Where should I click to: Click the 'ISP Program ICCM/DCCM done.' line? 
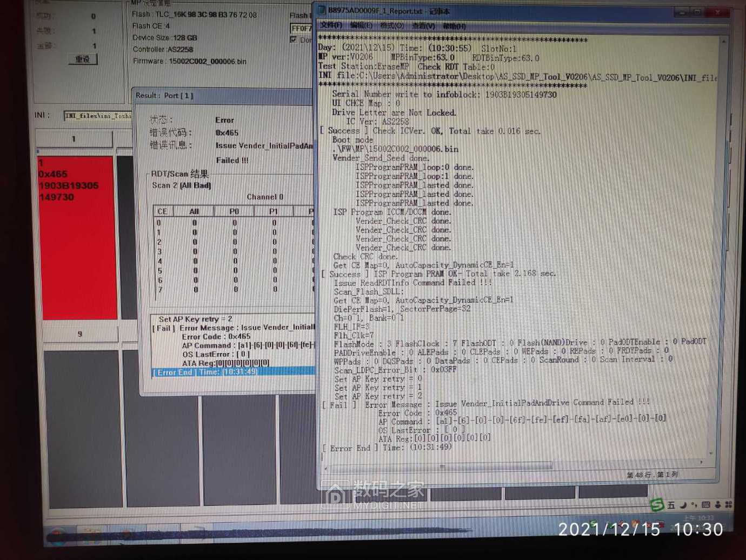click(392, 212)
